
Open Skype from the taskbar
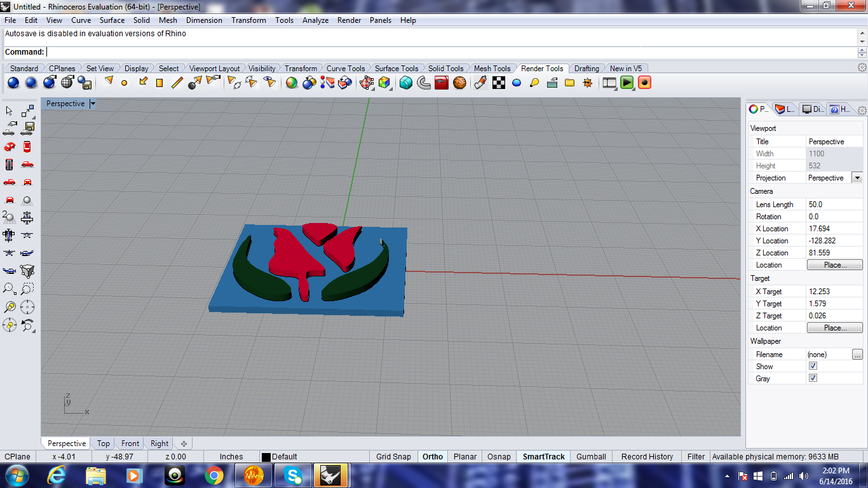[293, 475]
